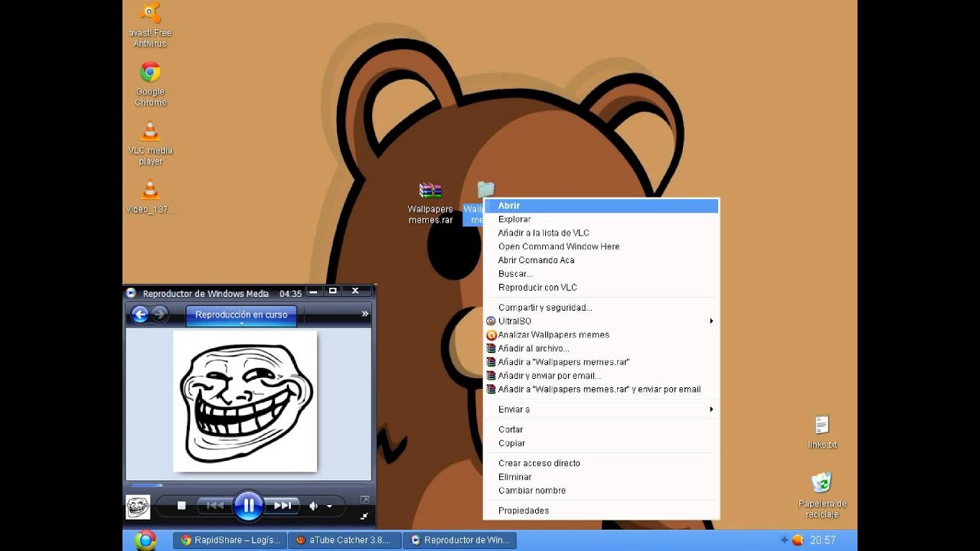Click the Windows Media Player title bar icon
Viewport: 980px width, 551px height.
click(x=131, y=293)
